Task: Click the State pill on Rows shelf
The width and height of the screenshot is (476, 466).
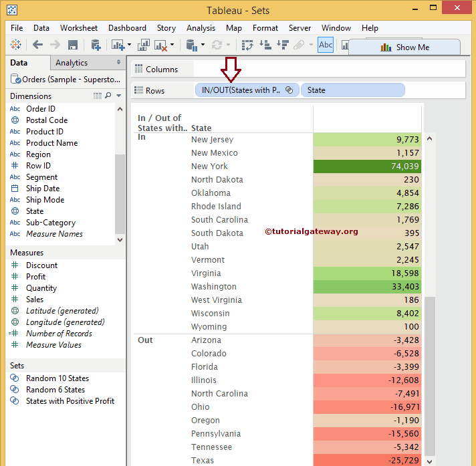Action: coord(352,90)
